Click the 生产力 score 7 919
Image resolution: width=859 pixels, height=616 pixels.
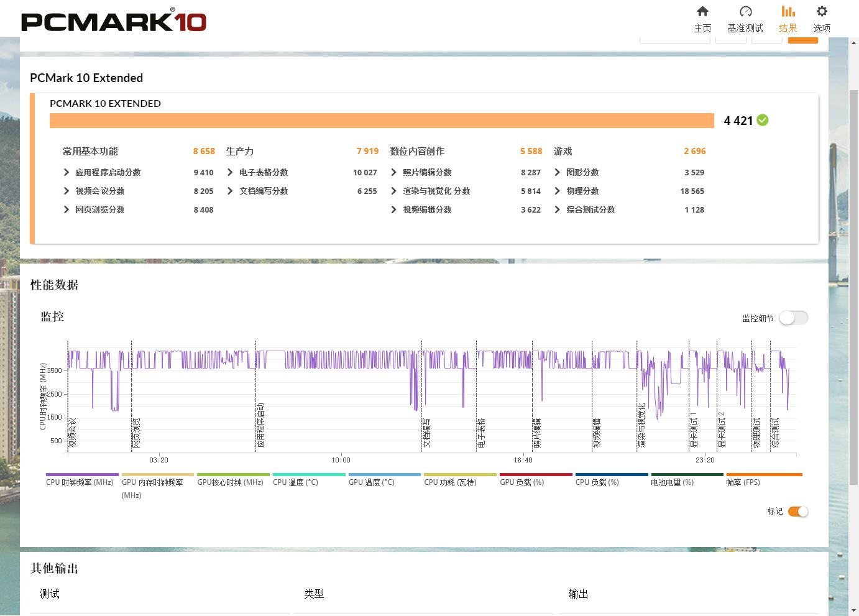367,151
